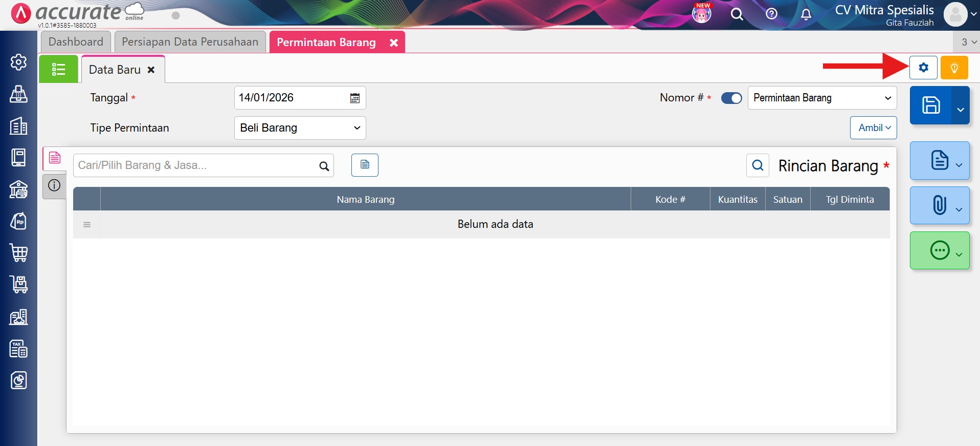Expand the save button dropdown arrow

tap(960, 109)
